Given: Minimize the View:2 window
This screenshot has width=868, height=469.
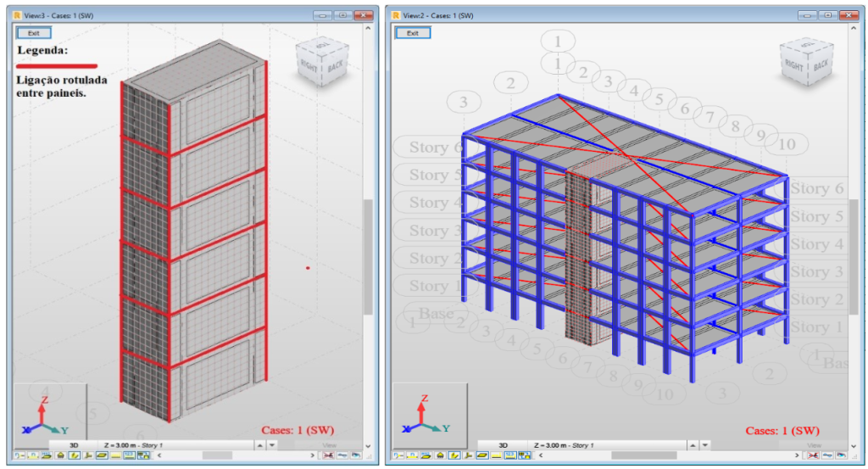Looking at the screenshot, I should [807, 15].
